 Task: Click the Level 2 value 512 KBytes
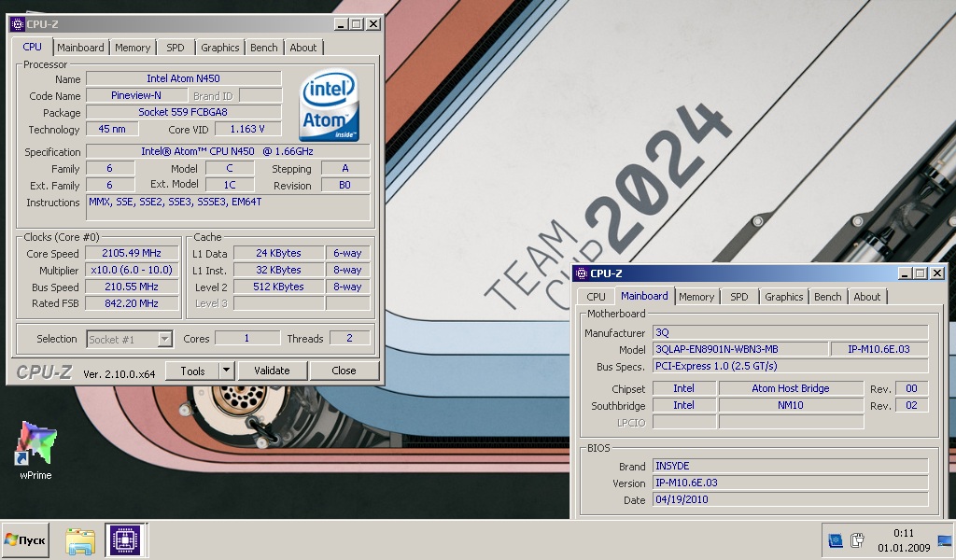(x=278, y=287)
